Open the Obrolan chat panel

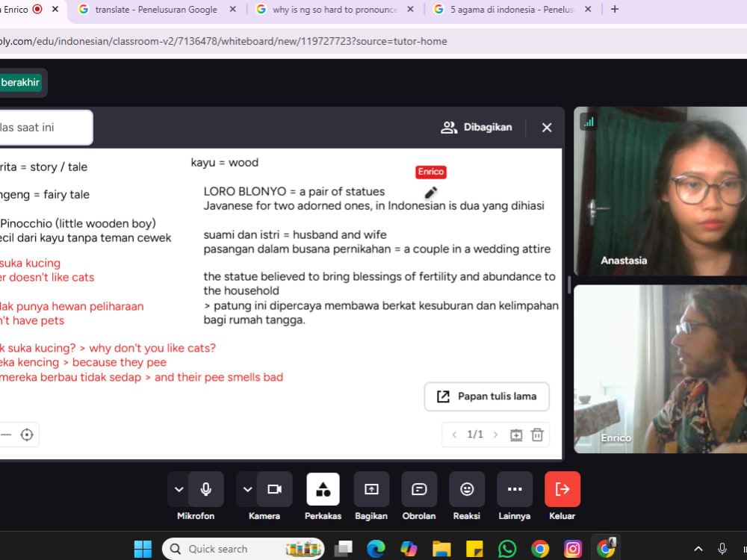pyautogui.click(x=419, y=489)
